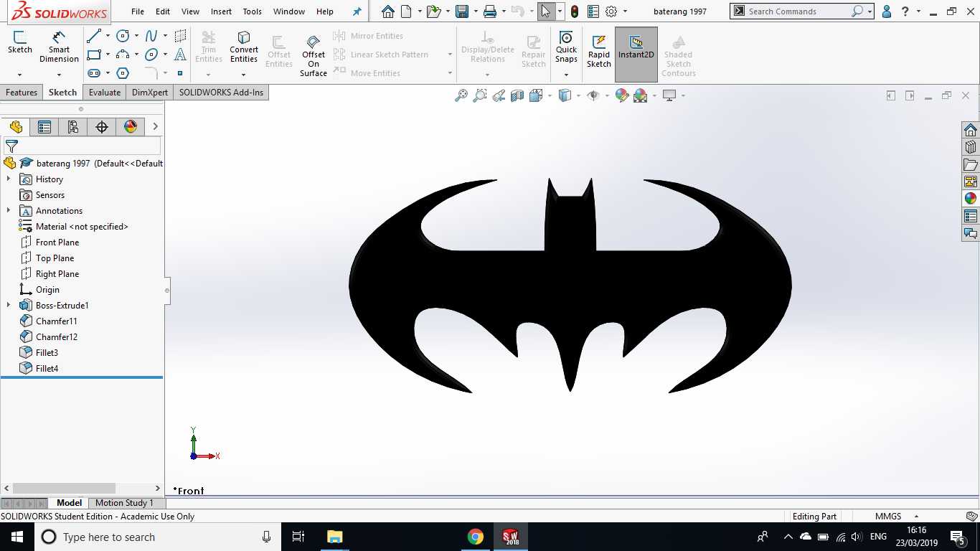980x551 pixels.
Task: Click the Sketch button in the ribbon
Action: click(20, 43)
